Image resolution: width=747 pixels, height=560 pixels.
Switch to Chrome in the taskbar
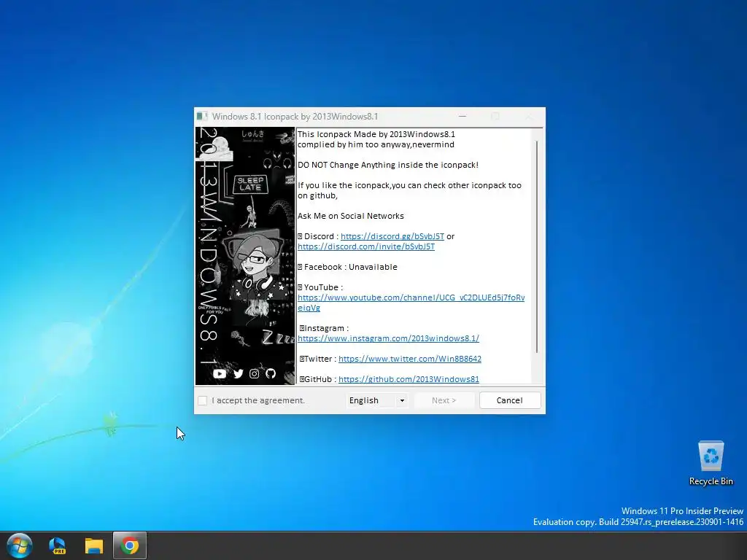coord(130,545)
